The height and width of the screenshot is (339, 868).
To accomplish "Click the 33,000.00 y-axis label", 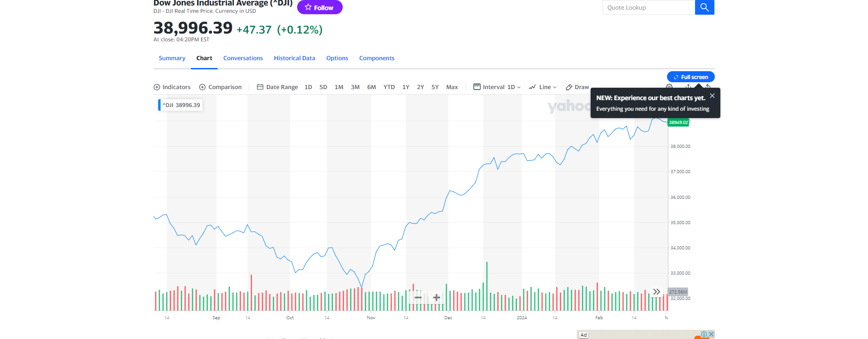I will coord(680,273).
